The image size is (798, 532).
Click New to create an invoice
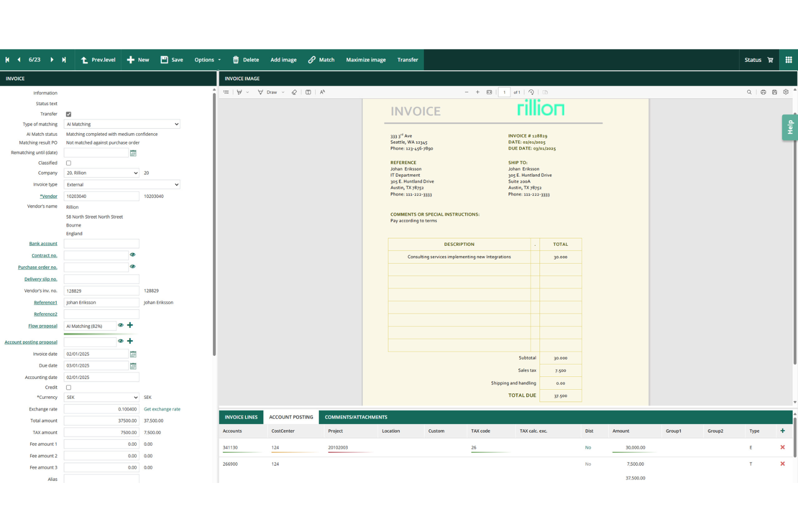138,60
